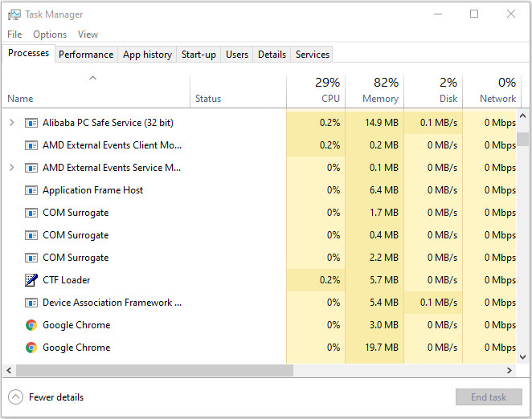Click the Application Frame Host icon
Screen dimensions: 532x419
pyautogui.click(x=31, y=190)
